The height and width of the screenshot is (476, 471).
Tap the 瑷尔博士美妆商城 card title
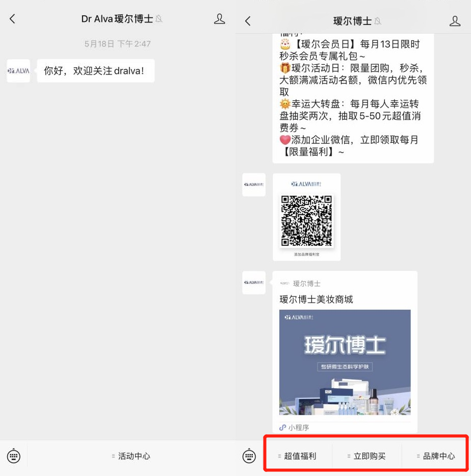317,299
